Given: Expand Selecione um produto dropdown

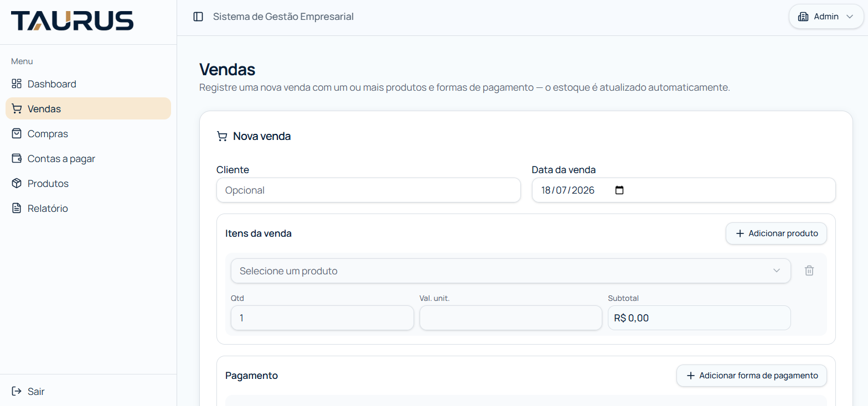Looking at the screenshot, I should pos(510,271).
